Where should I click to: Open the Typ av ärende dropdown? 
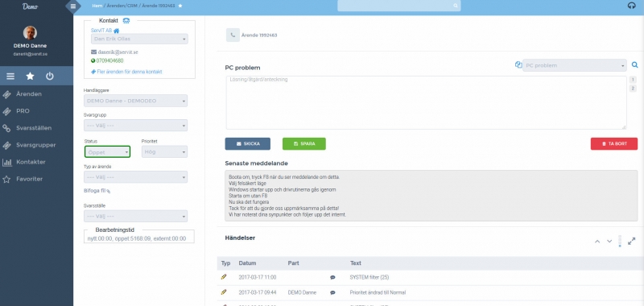(135, 177)
